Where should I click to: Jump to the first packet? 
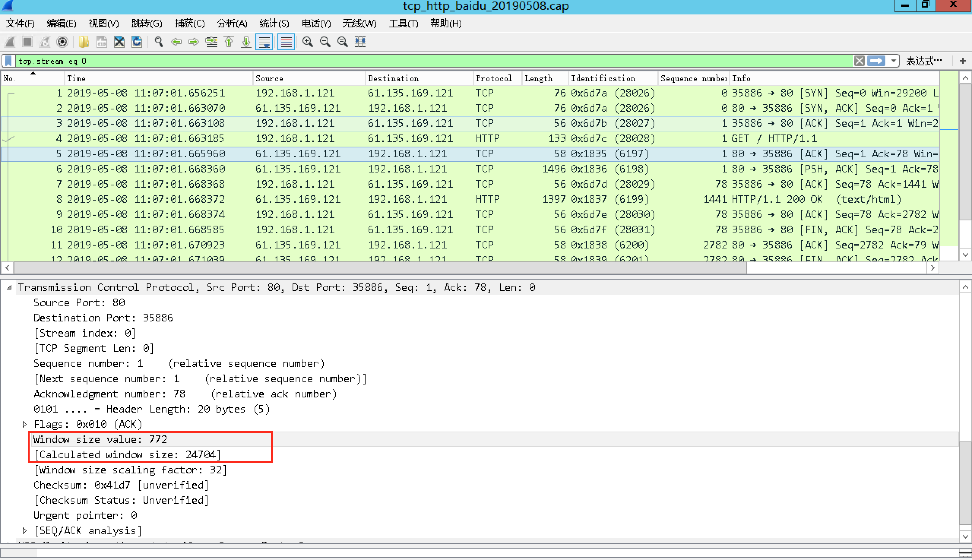click(228, 42)
